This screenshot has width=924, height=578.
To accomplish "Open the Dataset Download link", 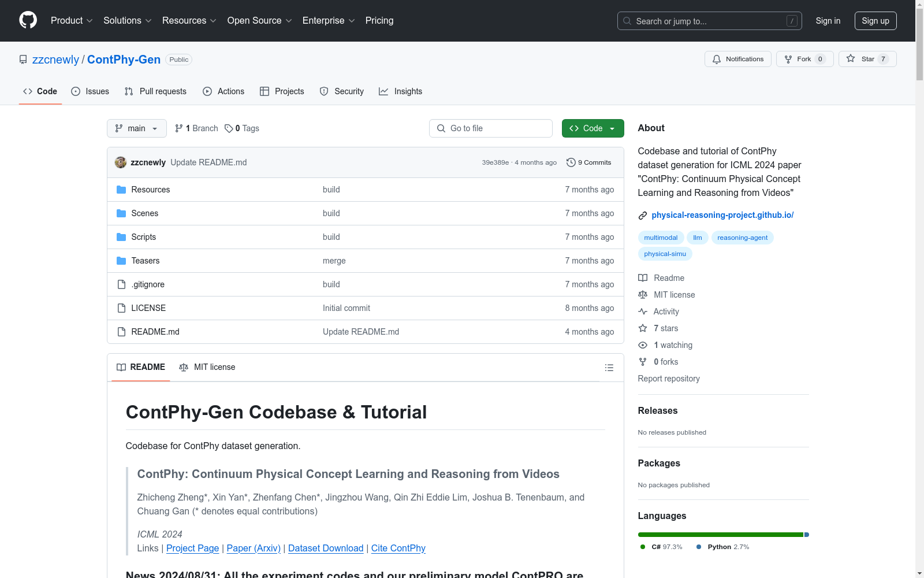I will pyautogui.click(x=326, y=548).
